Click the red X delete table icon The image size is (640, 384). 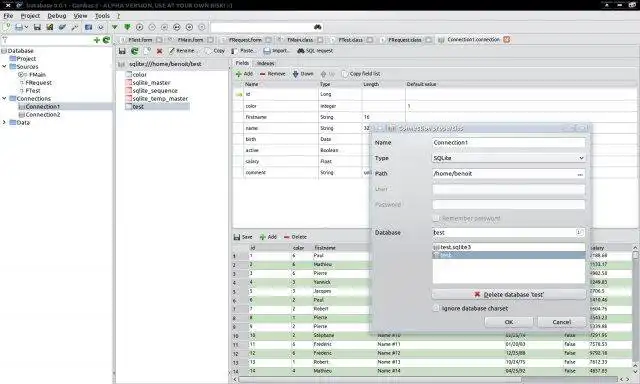tap(160, 51)
